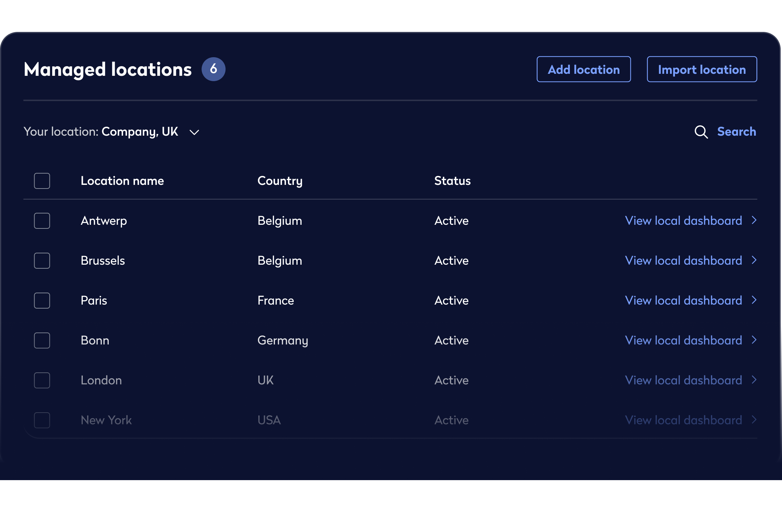
Task: Check the Brussels row checkbox
Action: pos(42,261)
